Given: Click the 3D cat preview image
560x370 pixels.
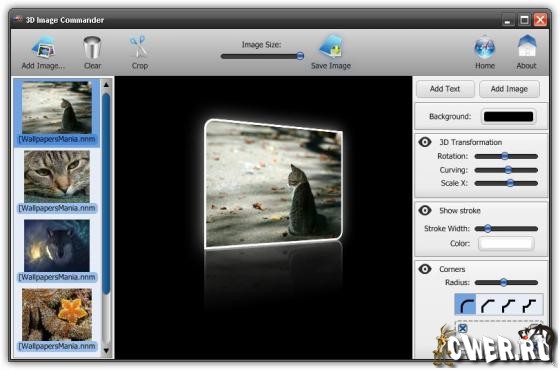Looking at the screenshot, I should click(x=274, y=184).
